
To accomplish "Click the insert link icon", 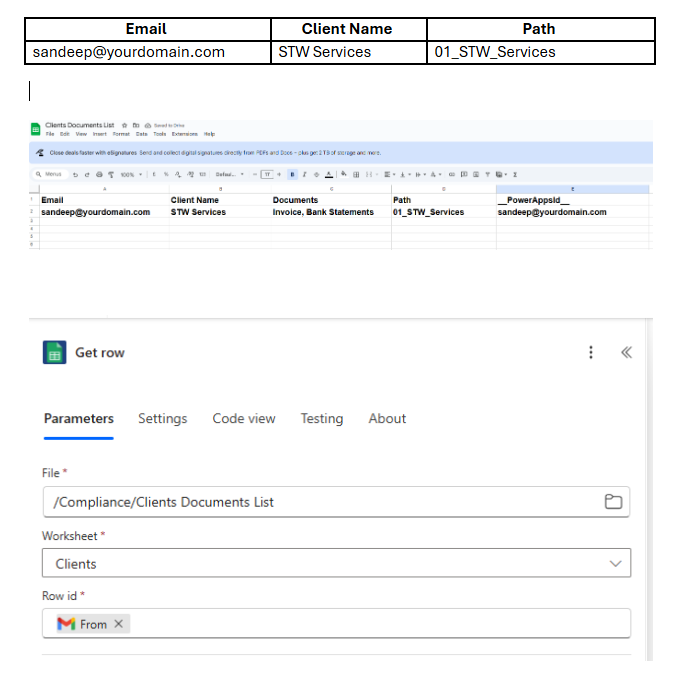I will pos(452,175).
